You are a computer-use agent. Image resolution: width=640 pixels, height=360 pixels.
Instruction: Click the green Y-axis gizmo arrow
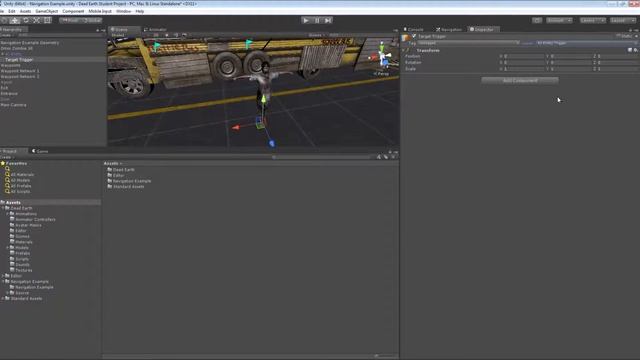click(x=264, y=99)
